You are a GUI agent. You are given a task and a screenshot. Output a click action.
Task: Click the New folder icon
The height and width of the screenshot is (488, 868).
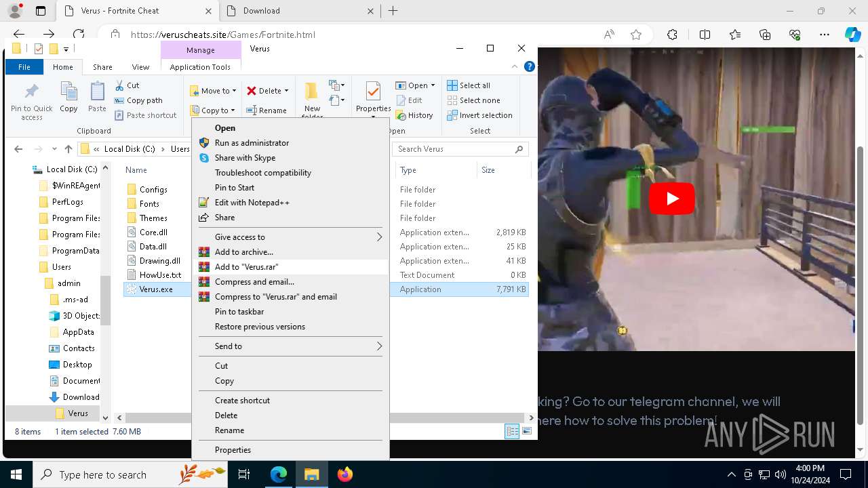[311, 91]
